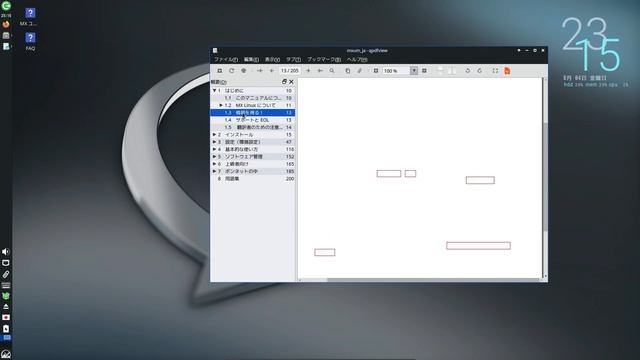Float the outline panel with undock icon
Viewport: 640px width, 360px height.
(x=284, y=82)
